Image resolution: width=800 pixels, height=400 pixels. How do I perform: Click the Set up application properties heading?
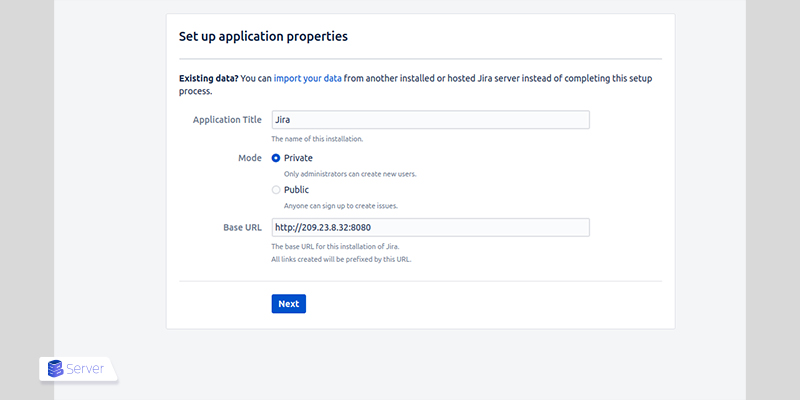click(263, 37)
